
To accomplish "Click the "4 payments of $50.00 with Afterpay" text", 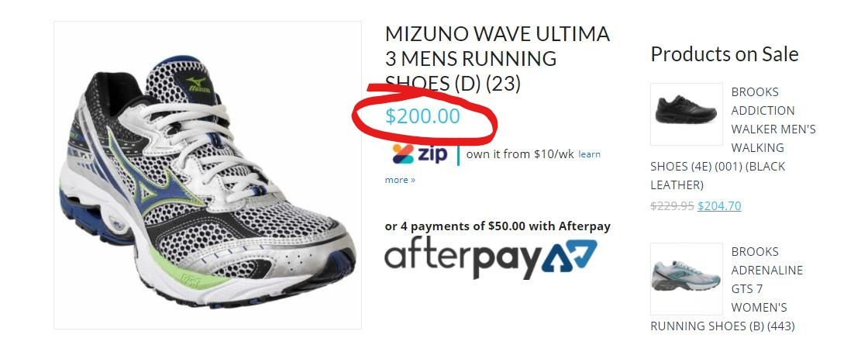I will tap(498, 226).
